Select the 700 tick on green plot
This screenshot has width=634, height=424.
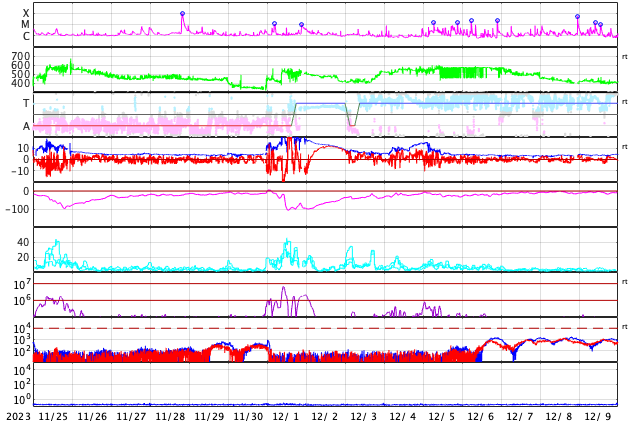[21, 56]
